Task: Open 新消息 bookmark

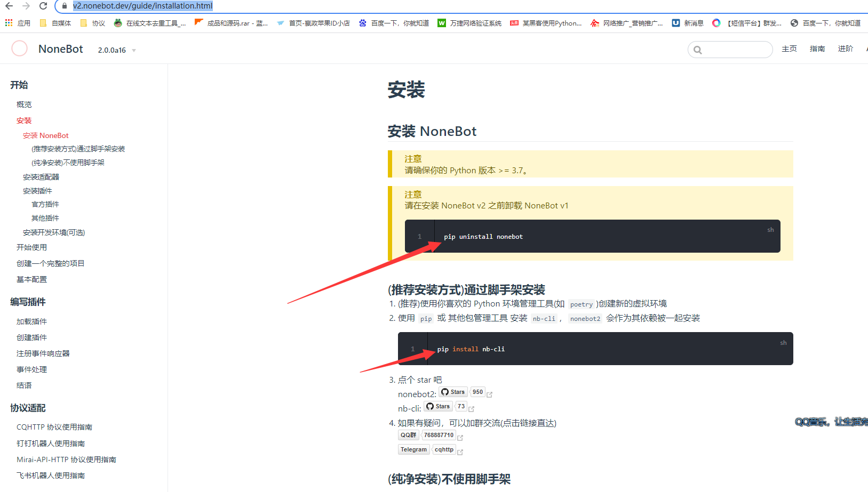Action: pyautogui.click(x=688, y=23)
